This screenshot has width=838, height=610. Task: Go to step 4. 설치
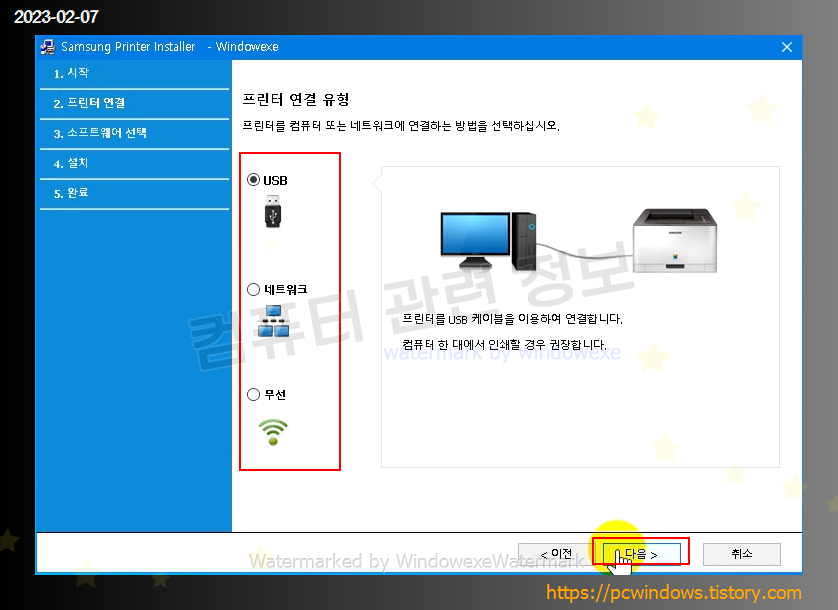click(x=134, y=164)
